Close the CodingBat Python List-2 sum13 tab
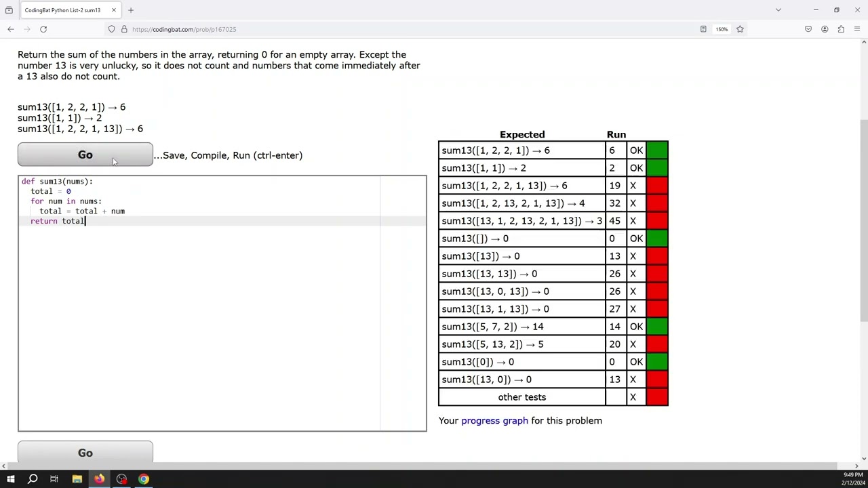The image size is (868, 488). tap(114, 10)
